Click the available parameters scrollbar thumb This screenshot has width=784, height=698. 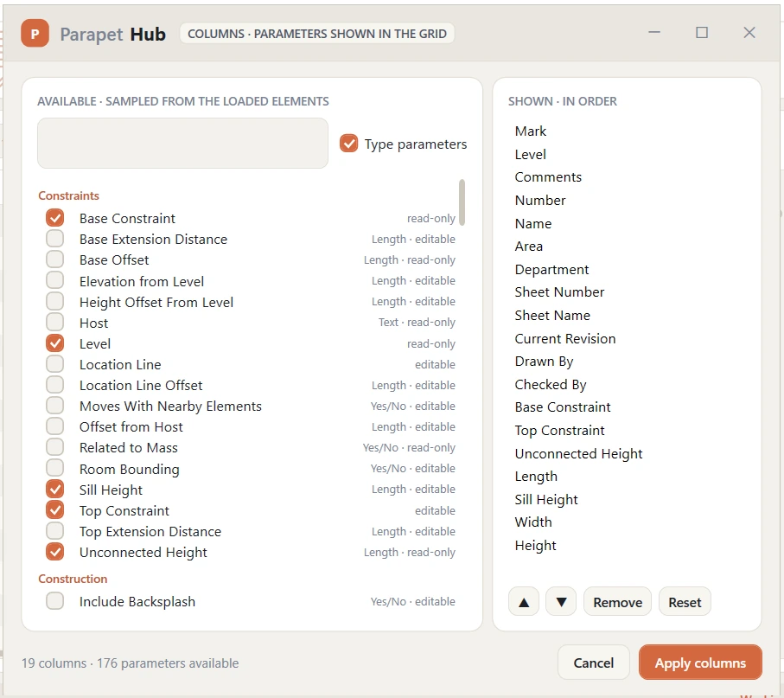[x=462, y=202]
